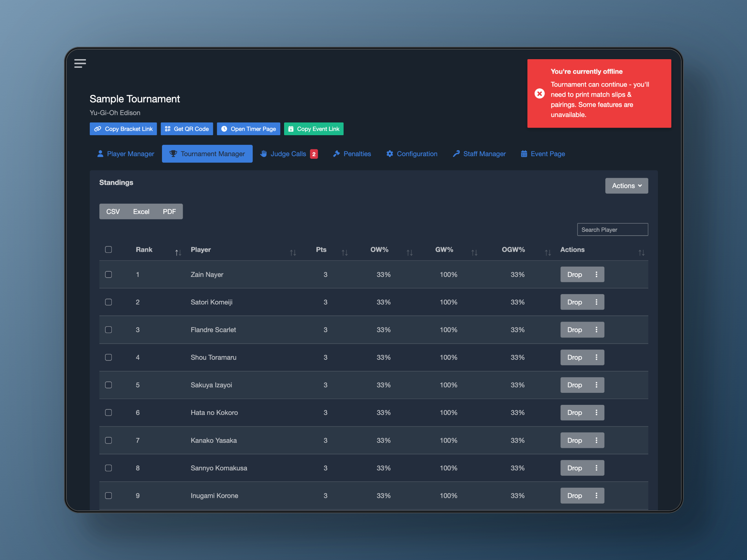This screenshot has width=747, height=560.
Task: Export standings as PDF
Action: [x=169, y=212]
